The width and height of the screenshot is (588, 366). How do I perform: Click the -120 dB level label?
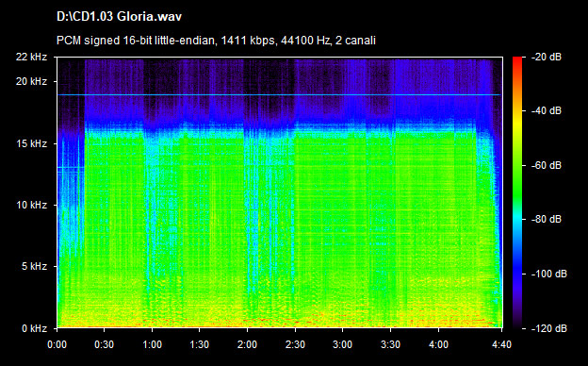click(549, 328)
